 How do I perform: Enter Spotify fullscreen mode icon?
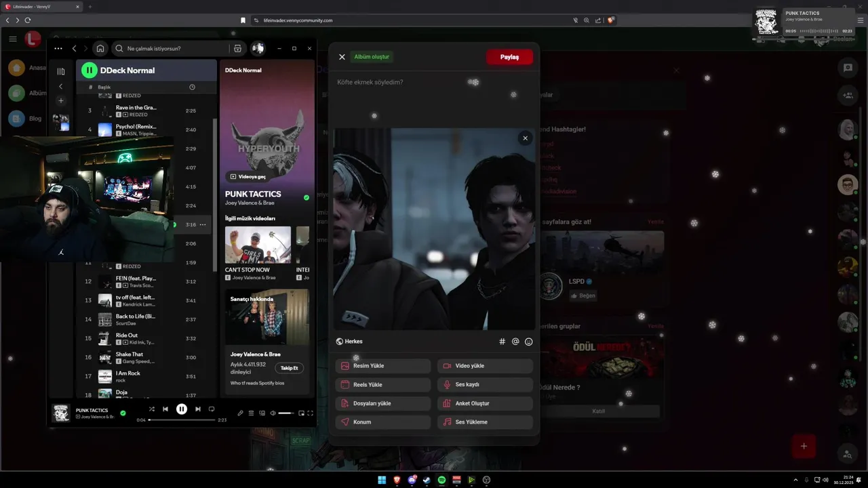click(311, 413)
